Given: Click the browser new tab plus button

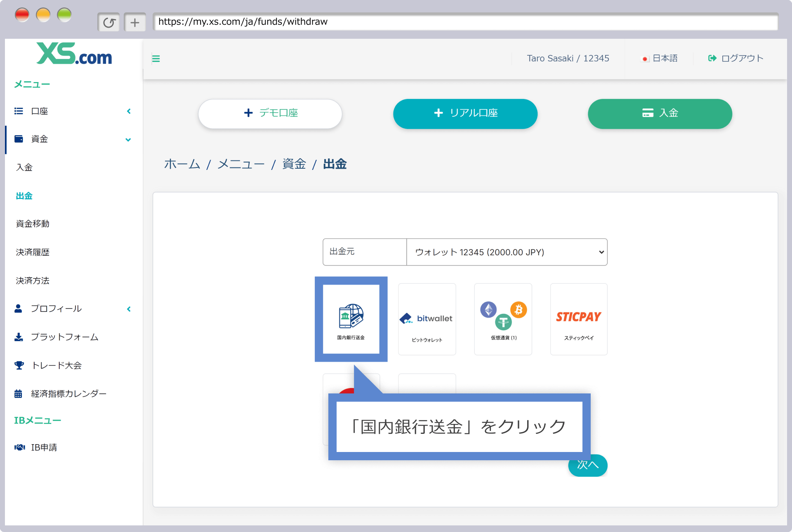Looking at the screenshot, I should [x=135, y=22].
